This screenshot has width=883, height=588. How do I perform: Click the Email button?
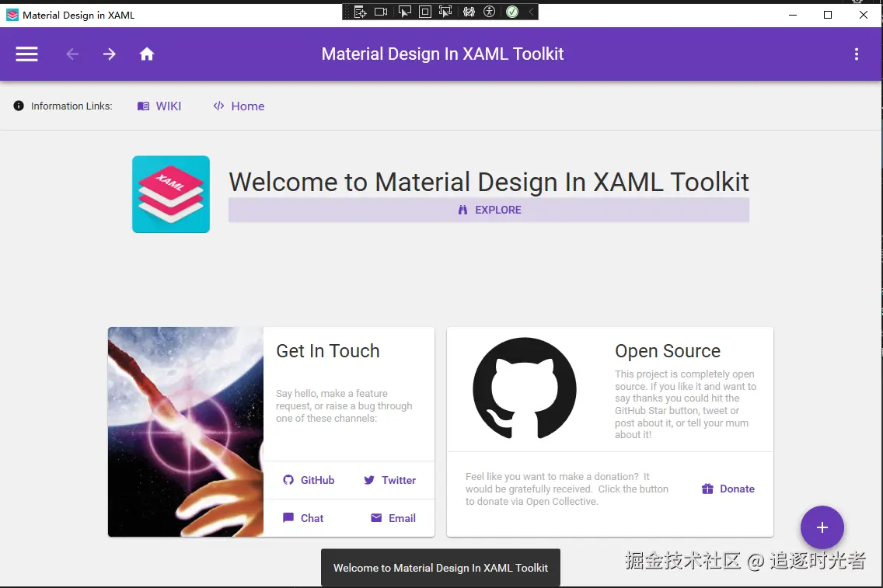click(393, 518)
